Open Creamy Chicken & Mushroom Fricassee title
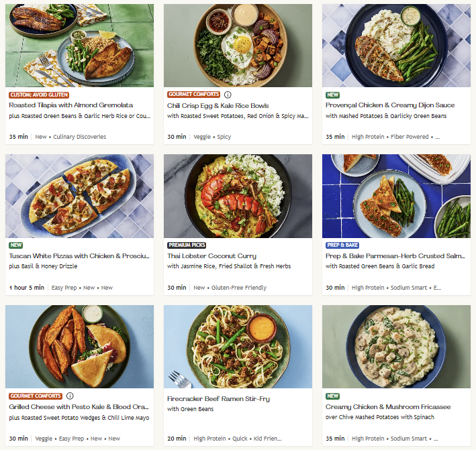476x450 pixels. (388, 407)
